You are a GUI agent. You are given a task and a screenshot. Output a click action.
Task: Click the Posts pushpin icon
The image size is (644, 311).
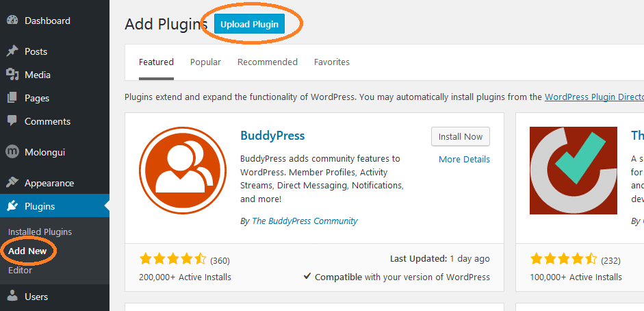tap(13, 51)
